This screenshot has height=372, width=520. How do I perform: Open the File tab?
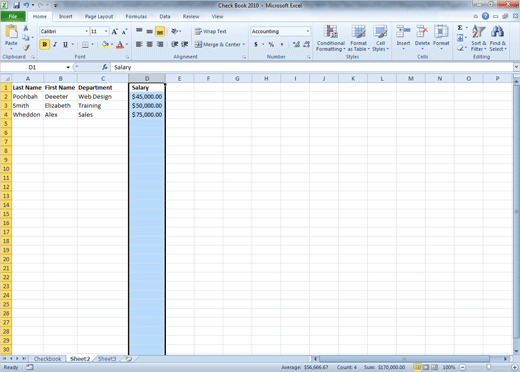[13, 16]
